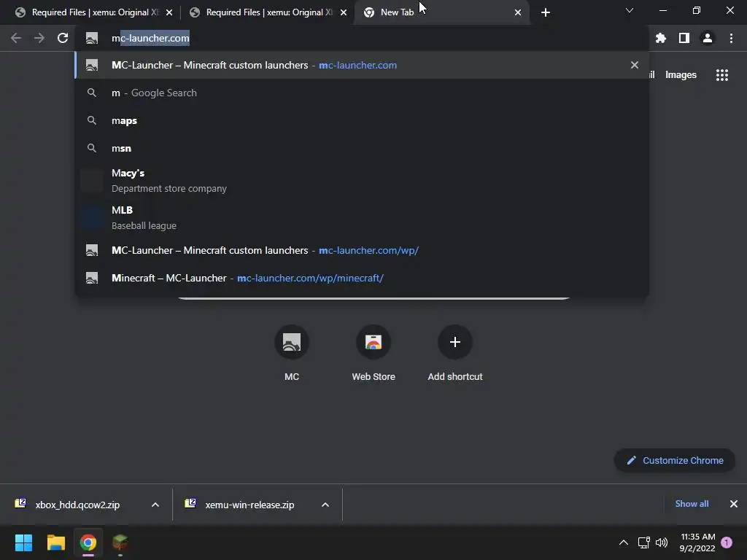The width and height of the screenshot is (747, 560).
Task: Show hidden system tray icons
Action: coord(623,542)
